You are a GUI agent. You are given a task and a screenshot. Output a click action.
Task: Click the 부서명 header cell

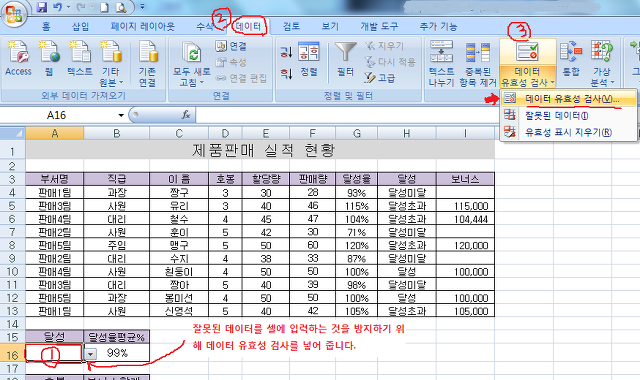(55, 179)
